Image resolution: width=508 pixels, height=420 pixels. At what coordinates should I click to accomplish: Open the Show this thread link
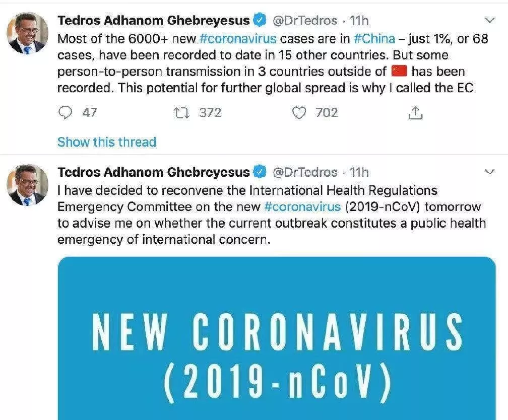pyautogui.click(x=107, y=142)
